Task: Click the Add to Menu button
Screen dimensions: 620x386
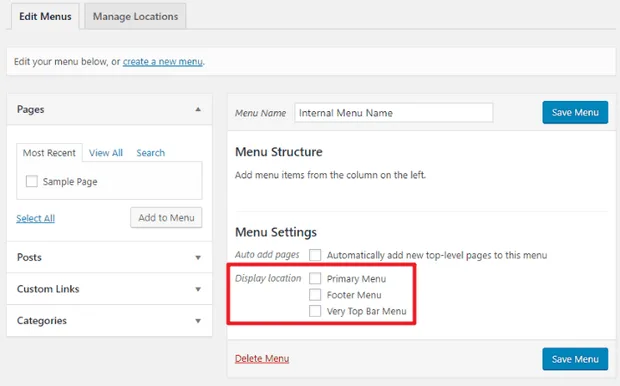Action: click(166, 218)
